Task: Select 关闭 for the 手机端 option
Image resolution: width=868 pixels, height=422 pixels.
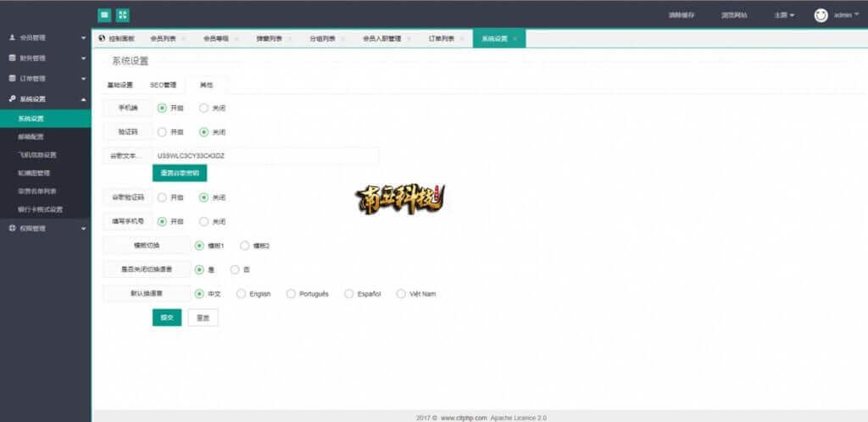Action: tap(203, 108)
